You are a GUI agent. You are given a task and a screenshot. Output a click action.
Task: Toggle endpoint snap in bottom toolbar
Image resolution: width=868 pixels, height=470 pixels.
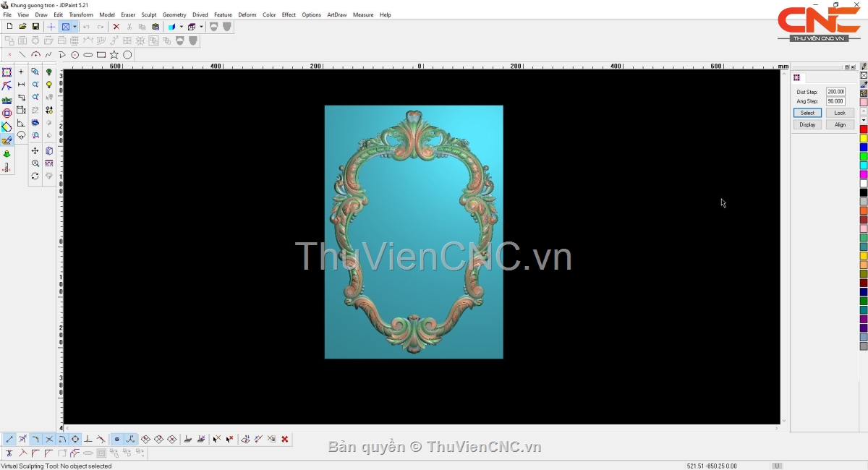[9, 440]
